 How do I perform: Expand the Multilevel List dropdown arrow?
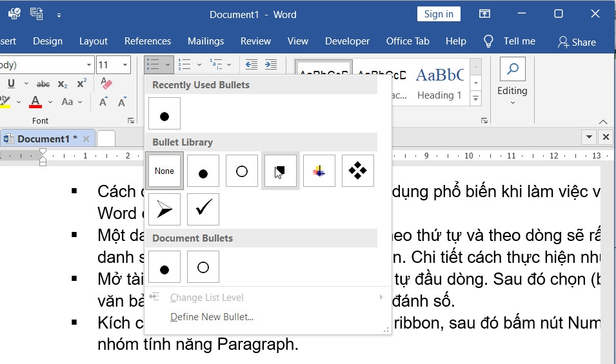[229, 64]
